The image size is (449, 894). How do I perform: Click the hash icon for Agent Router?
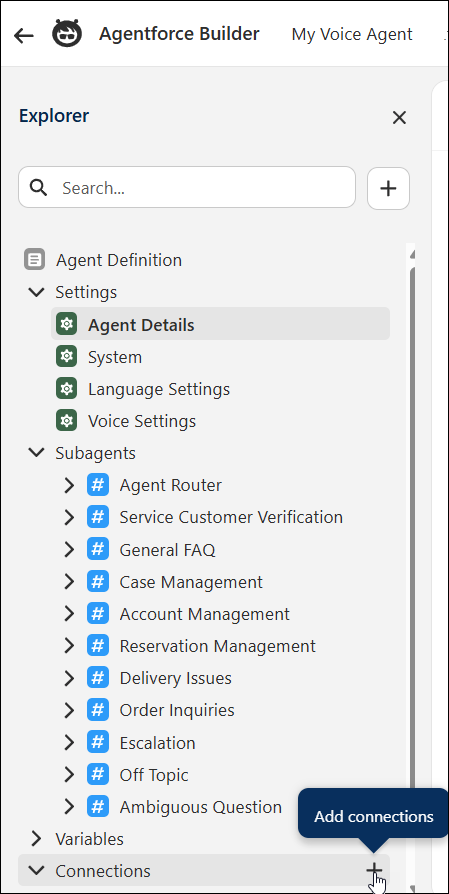point(98,485)
